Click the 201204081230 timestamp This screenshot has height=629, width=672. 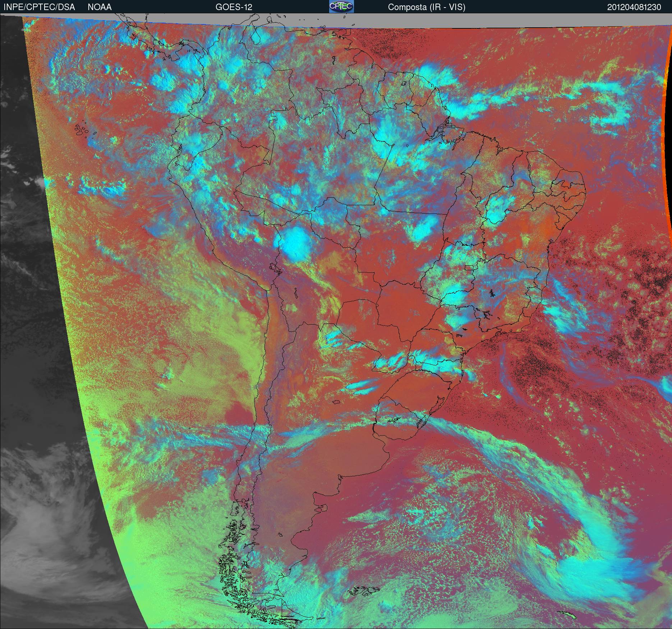(634, 7)
